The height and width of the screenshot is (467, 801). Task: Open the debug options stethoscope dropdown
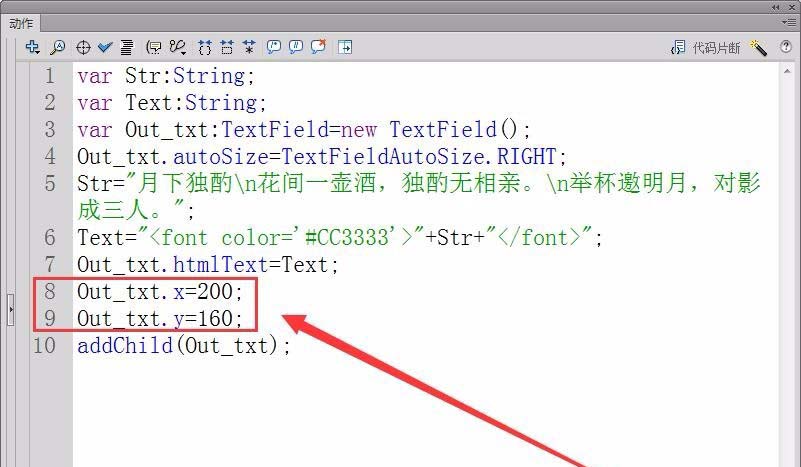178,48
